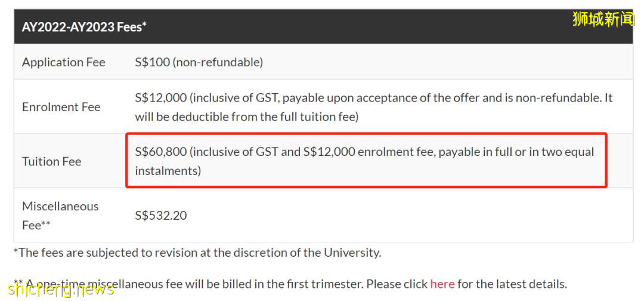Select the Enrolment Fee row label
Viewport: 644px width, 301px height.
point(61,107)
